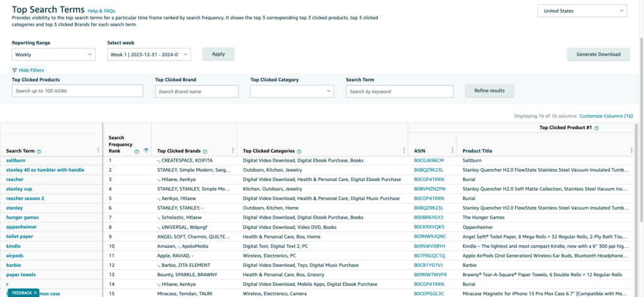Open the toilet paper search term
644x297 pixels.
pos(19,237)
